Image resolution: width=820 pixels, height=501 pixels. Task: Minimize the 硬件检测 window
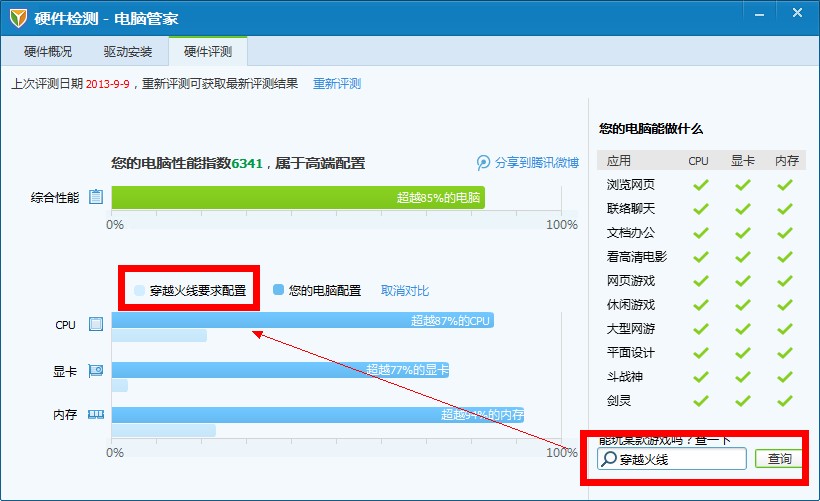point(759,14)
